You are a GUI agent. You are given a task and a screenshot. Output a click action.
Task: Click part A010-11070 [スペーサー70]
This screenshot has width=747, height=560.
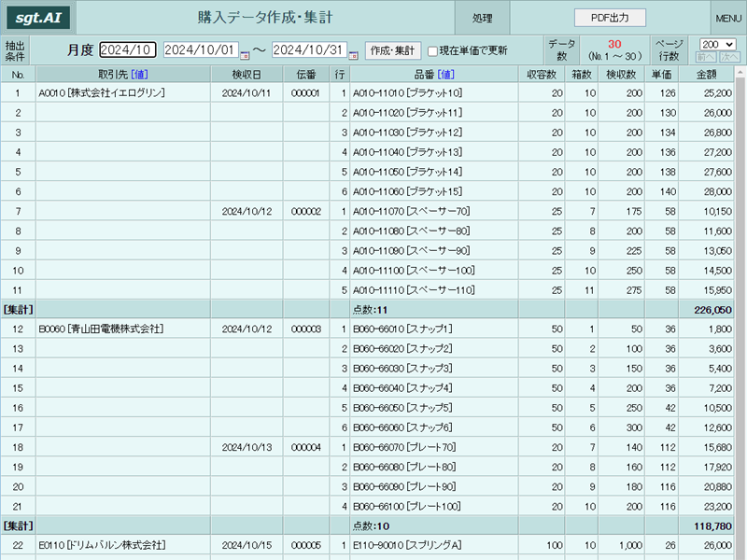point(411,212)
